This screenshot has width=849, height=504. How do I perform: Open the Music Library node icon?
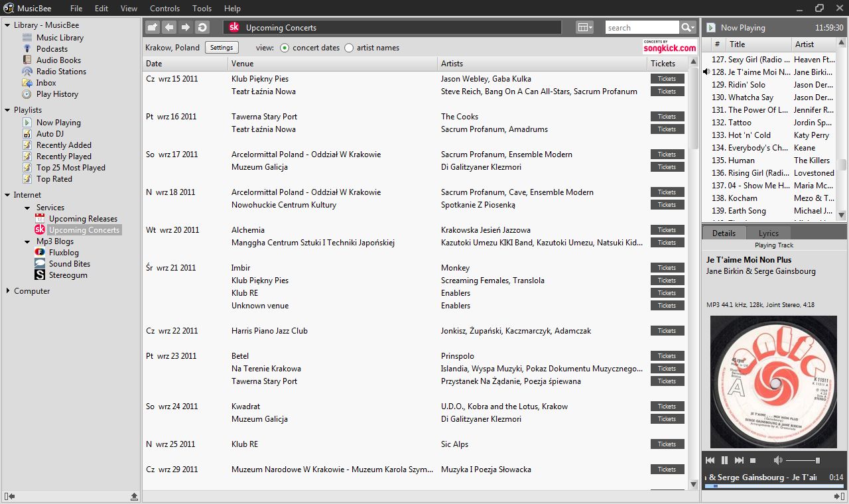click(27, 38)
